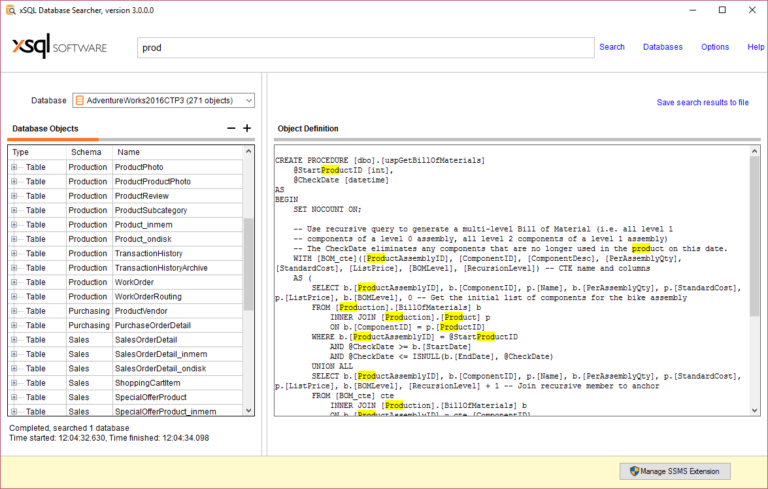This screenshot has width=768, height=489.
Task: Sort by the Schema column header
Action: pyautogui.click(x=90, y=152)
